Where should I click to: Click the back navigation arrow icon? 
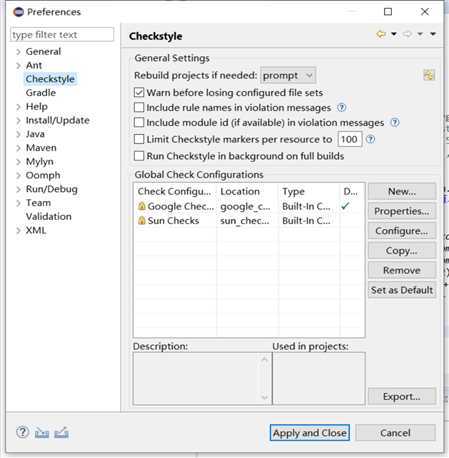pos(381,34)
